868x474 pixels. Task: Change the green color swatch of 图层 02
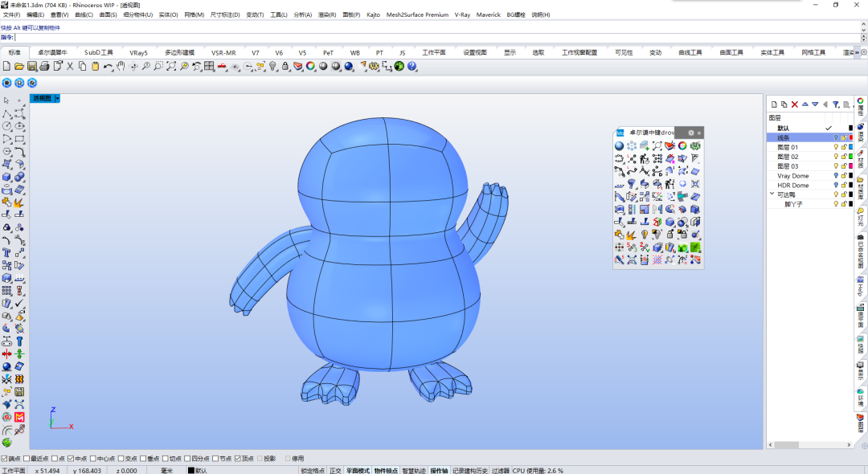pyautogui.click(x=851, y=157)
